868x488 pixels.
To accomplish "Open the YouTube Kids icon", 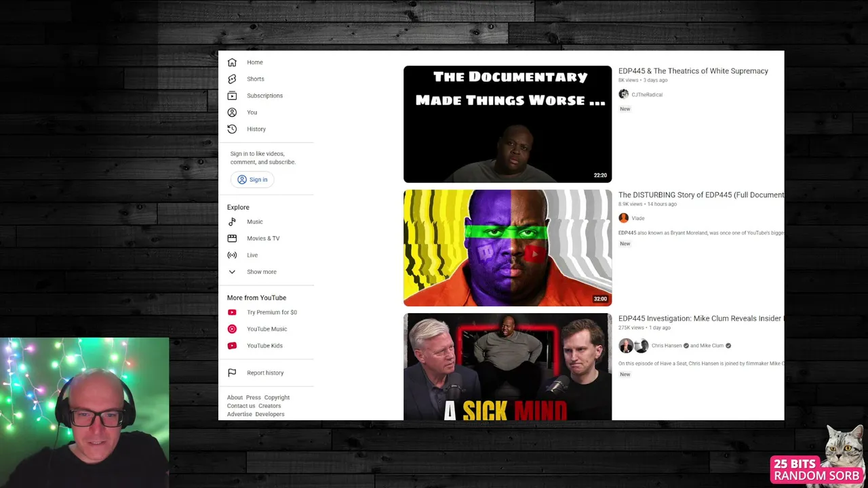I will tap(232, 346).
